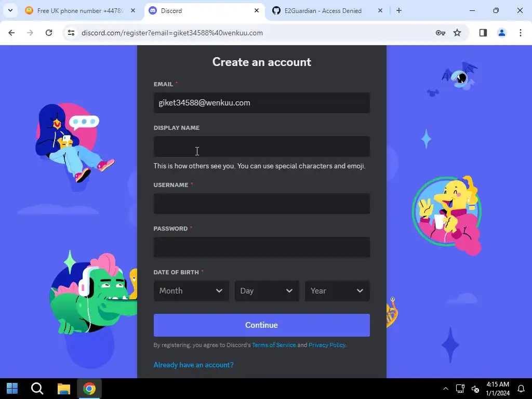Open the Year dropdown
The image size is (532, 399).
click(337, 291)
